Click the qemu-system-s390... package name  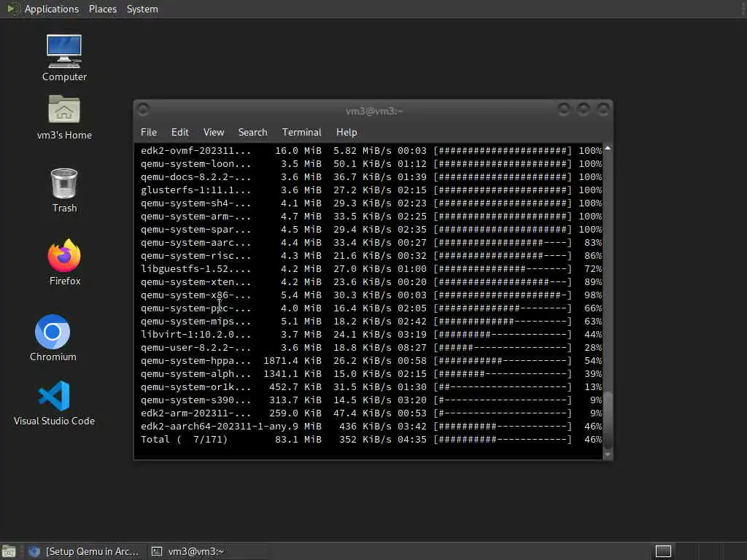[x=196, y=400]
